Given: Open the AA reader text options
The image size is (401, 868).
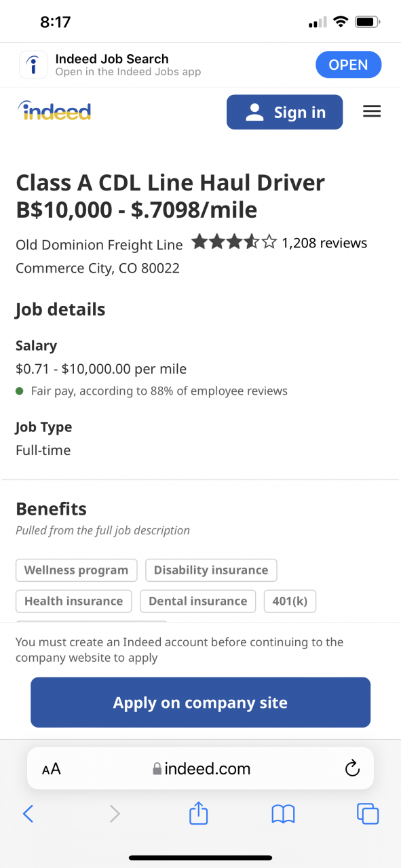Looking at the screenshot, I should point(52,769).
